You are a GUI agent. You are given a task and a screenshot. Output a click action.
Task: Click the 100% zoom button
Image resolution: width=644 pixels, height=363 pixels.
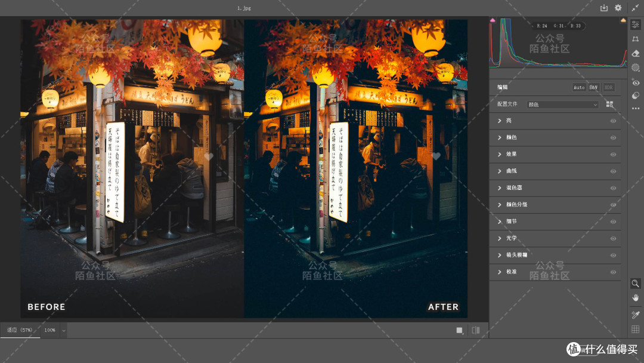(x=49, y=330)
